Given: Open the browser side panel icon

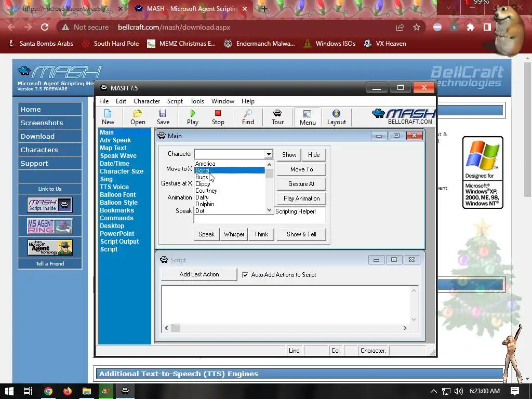Looking at the screenshot, I should click(x=487, y=27).
